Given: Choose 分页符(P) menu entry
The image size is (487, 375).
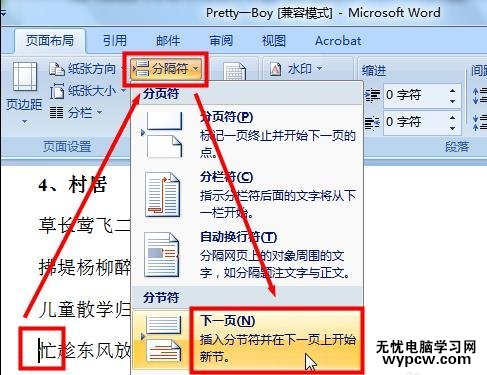Looking at the screenshot, I should click(247, 135).
